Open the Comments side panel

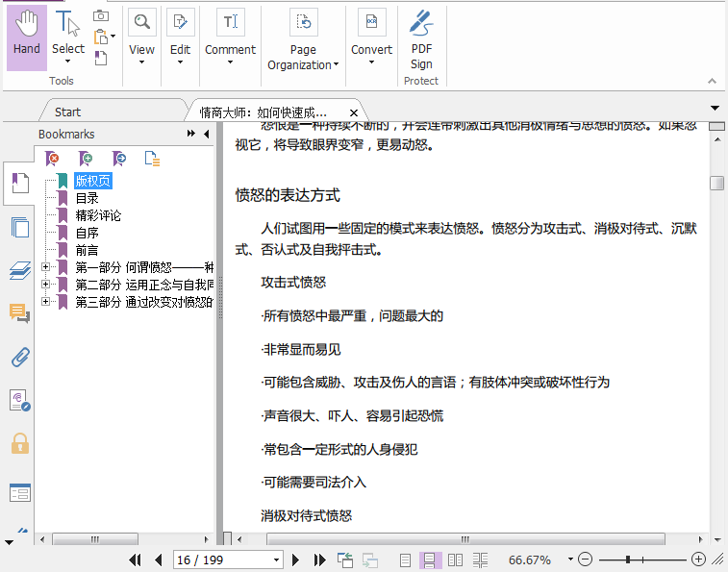pyautogui.click(x=19, y=313)
